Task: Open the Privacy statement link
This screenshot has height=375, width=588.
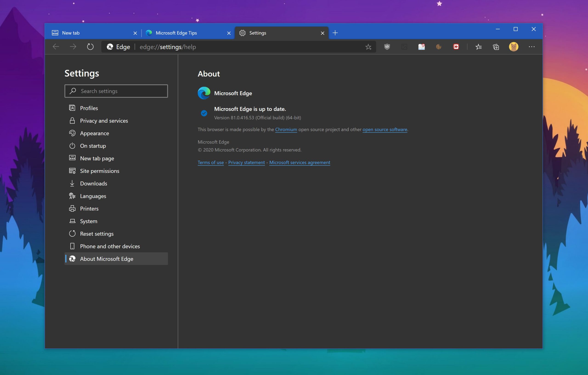Action: click(246, 162)
